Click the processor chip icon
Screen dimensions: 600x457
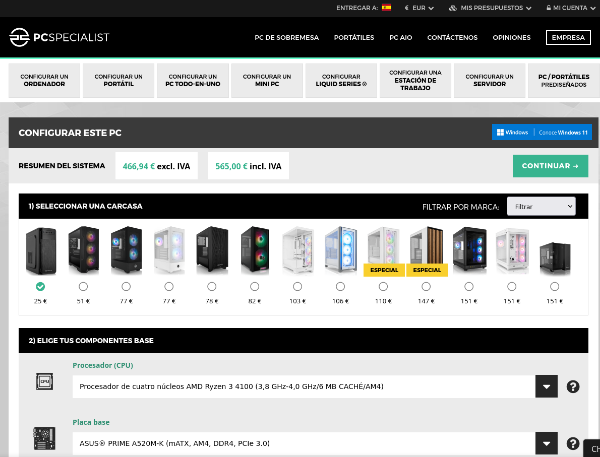click(45, 382)
